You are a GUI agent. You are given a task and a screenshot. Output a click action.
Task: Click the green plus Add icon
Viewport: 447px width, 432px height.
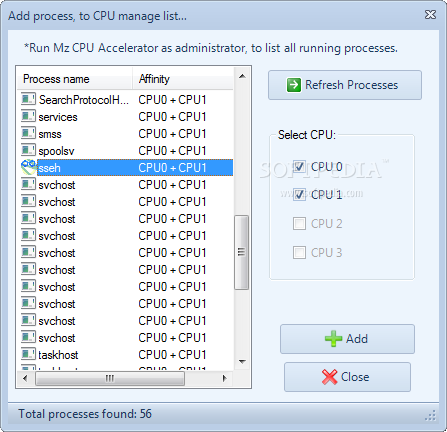[x=333, y=339]
